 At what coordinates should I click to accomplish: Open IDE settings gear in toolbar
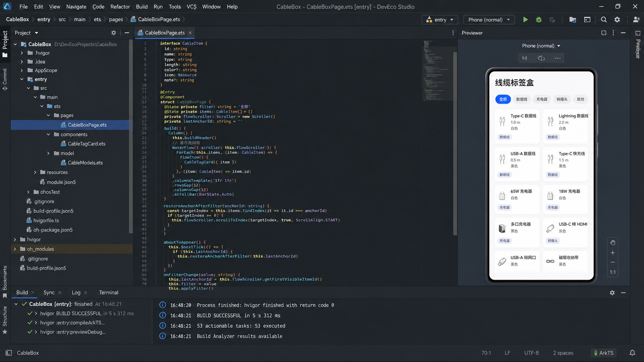coord(617,20)
